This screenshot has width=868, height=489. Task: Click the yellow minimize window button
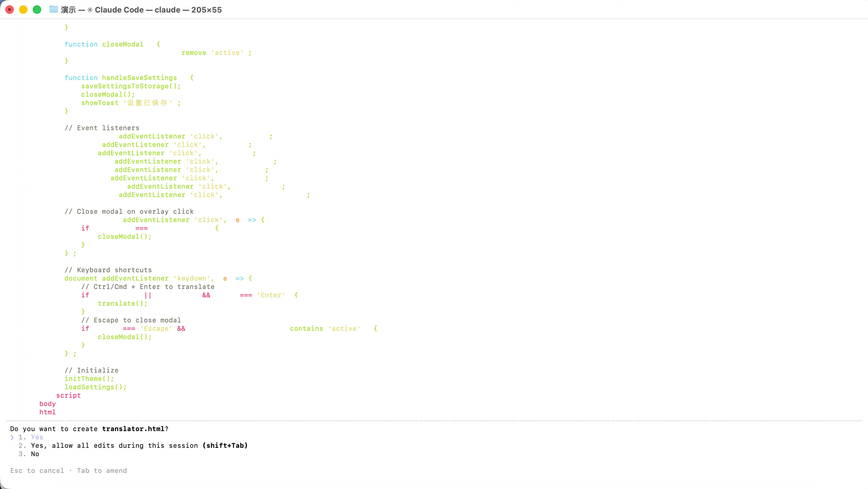[23, 10]
